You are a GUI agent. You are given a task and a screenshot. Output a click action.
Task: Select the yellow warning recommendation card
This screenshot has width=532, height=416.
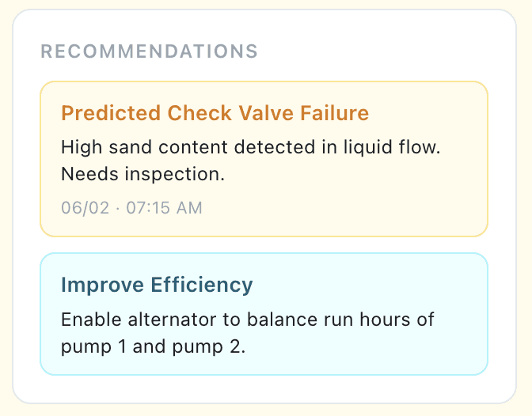click(x=264, y=159)
